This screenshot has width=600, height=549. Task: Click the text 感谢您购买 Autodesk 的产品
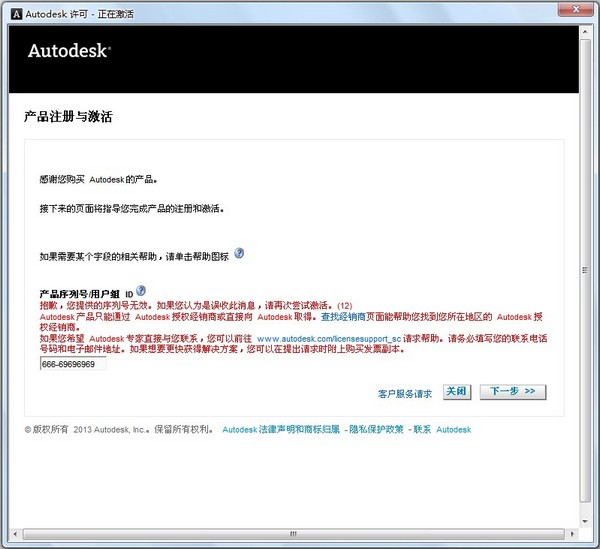[x=98, y=179]
